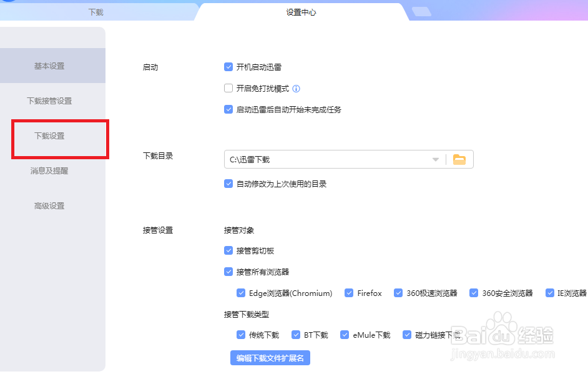588x374 pixels.
Task: Disable 开机启动迅雷 option
Action: [x=228, y=67]
